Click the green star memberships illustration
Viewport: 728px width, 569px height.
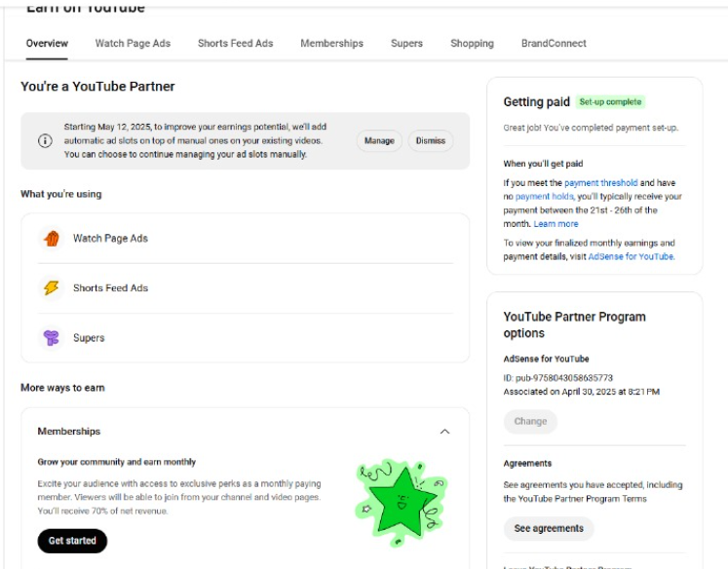pyautogui.click(x=402, y=503)
